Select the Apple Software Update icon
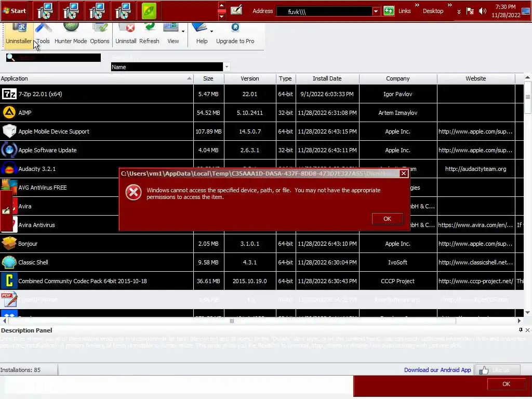Viewport: 532px width, 399px height. pos(9,150)
